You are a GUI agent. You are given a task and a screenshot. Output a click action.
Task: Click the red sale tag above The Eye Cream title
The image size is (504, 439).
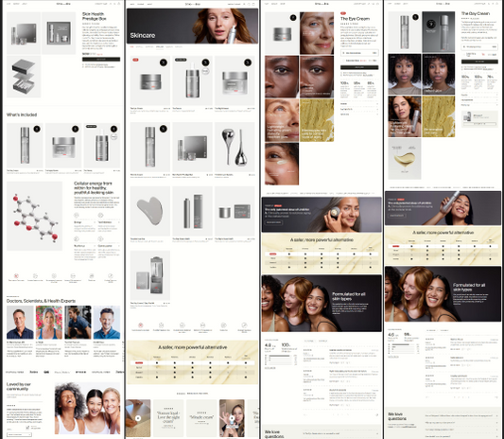(x=343, y=13)
